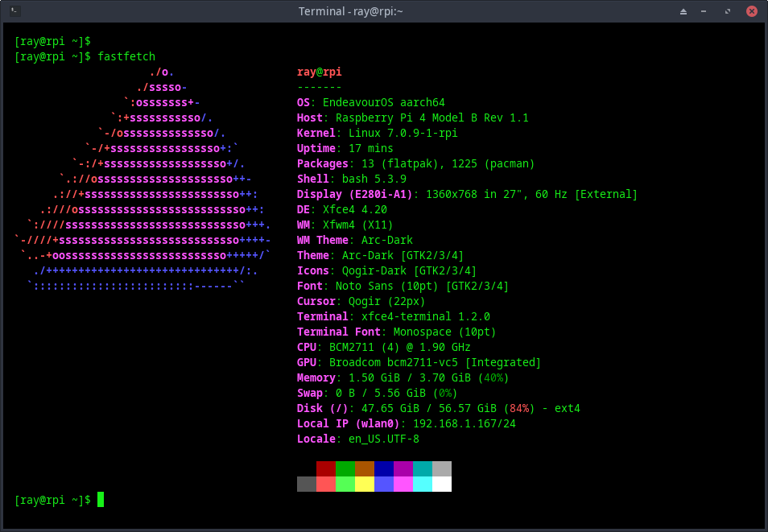
Task: Maximize the Terminal window
Action: pyautogui.click(x=728, y=11)
